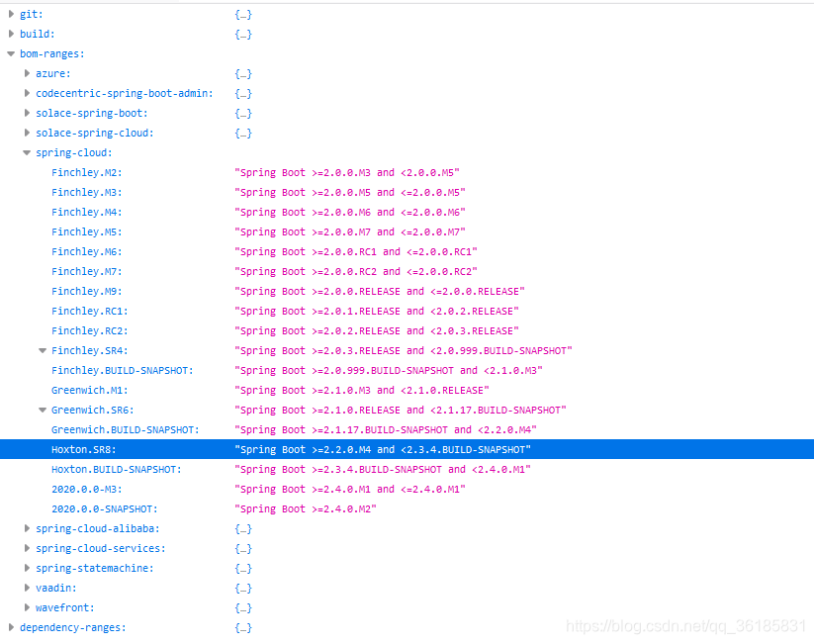Click value "Spring Boot >=2.0.999.BUILD-SNAPSHOT and <2.1.0.M3"

[389, 370]
